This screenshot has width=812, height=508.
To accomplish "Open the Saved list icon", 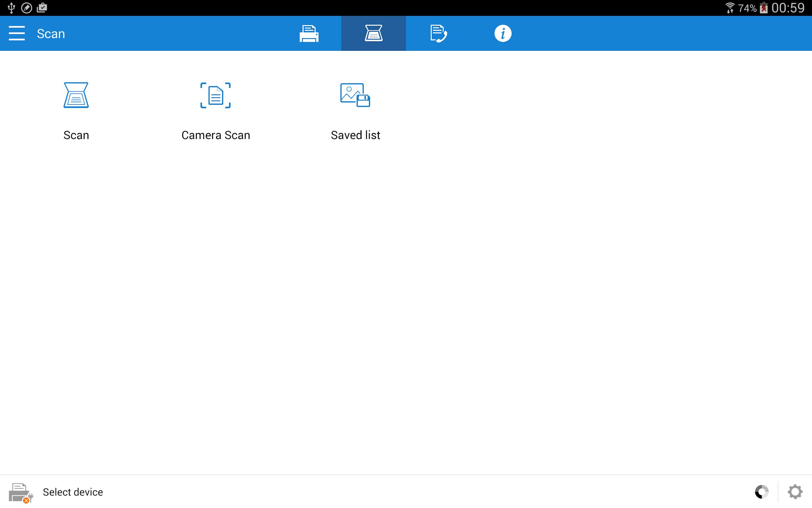I will click(355, 95).
